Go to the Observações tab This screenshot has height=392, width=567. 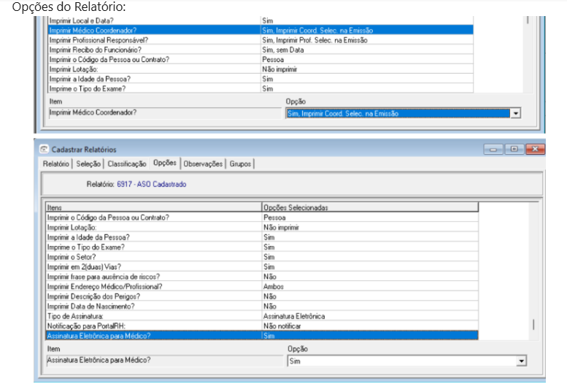click(x=203, y=164)
